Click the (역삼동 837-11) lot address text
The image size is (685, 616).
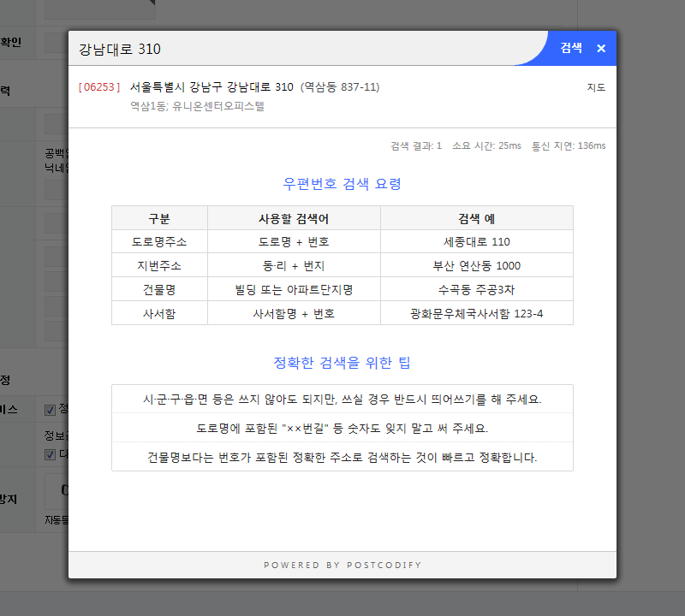(340, 87)
